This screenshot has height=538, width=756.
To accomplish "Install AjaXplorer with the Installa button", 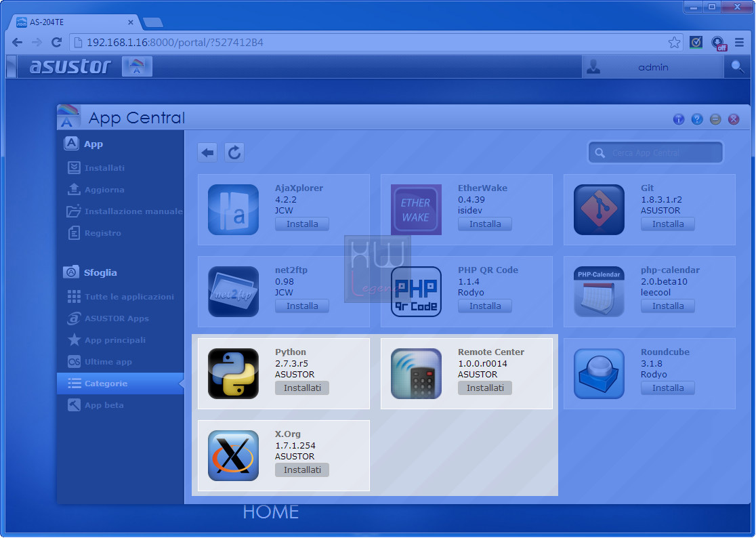I will (x=302, y=224).
